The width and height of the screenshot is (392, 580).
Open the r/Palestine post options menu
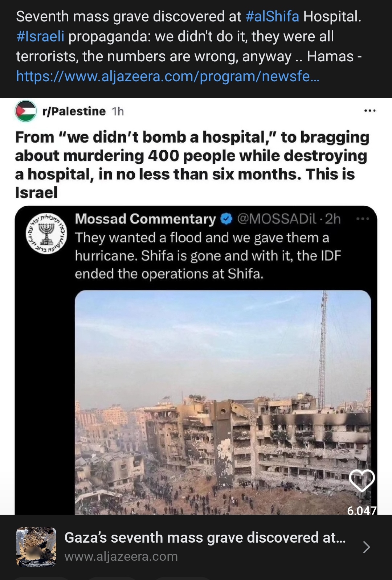370,111
